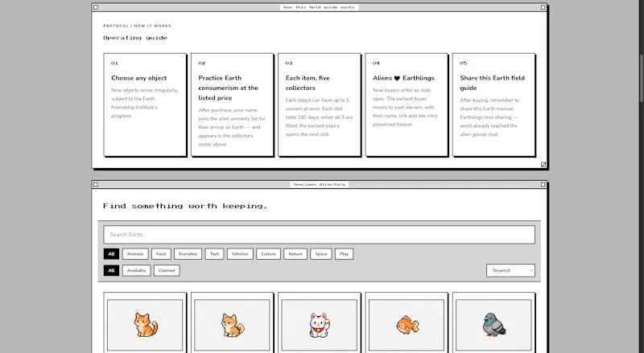Click the 'Choose any object' step card
The image size is (644, 353).
coord(145,105)
